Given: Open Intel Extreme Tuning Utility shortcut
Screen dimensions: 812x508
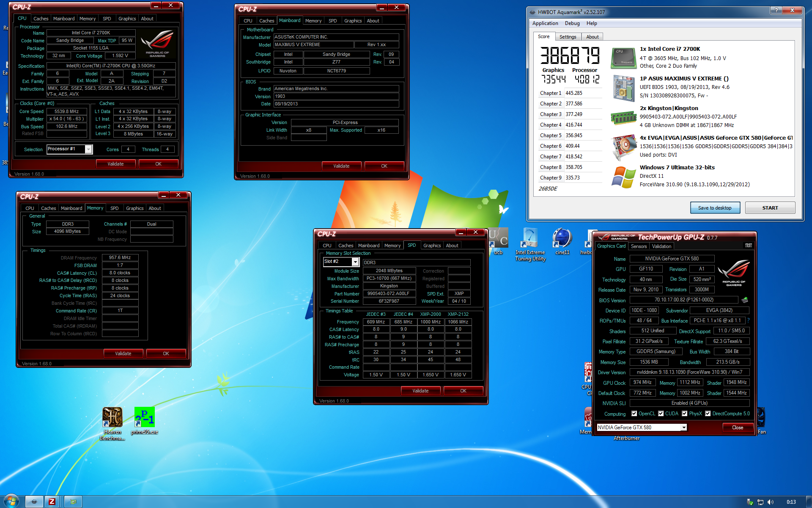Looking at the screenshot, I should (530, 244).
